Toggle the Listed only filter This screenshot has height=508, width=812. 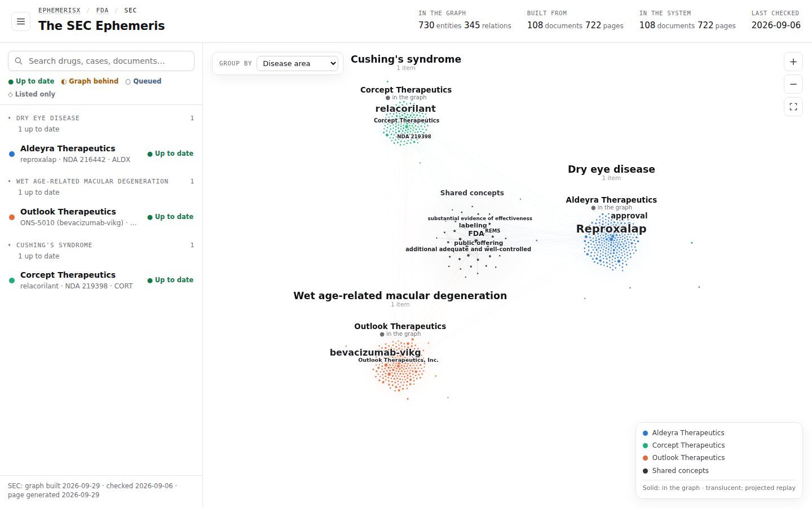(x=32, y=94)
